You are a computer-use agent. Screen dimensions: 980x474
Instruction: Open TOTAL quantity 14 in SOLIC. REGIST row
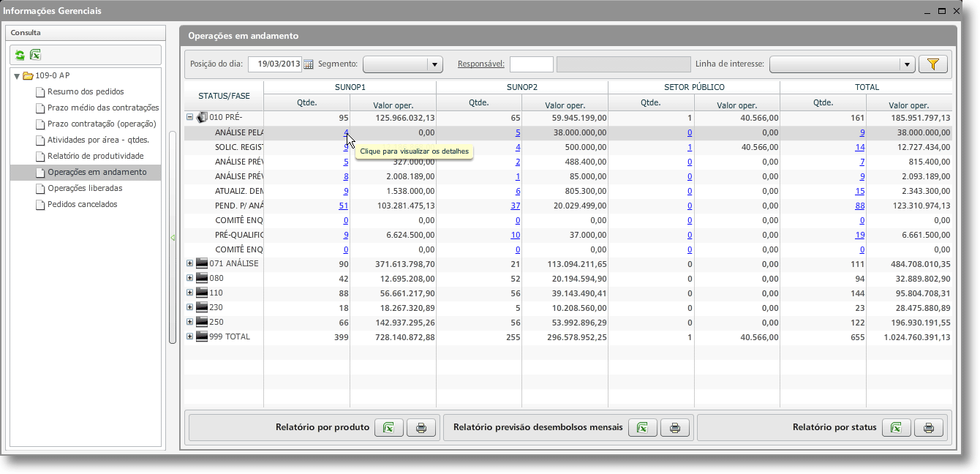[860, 147]
